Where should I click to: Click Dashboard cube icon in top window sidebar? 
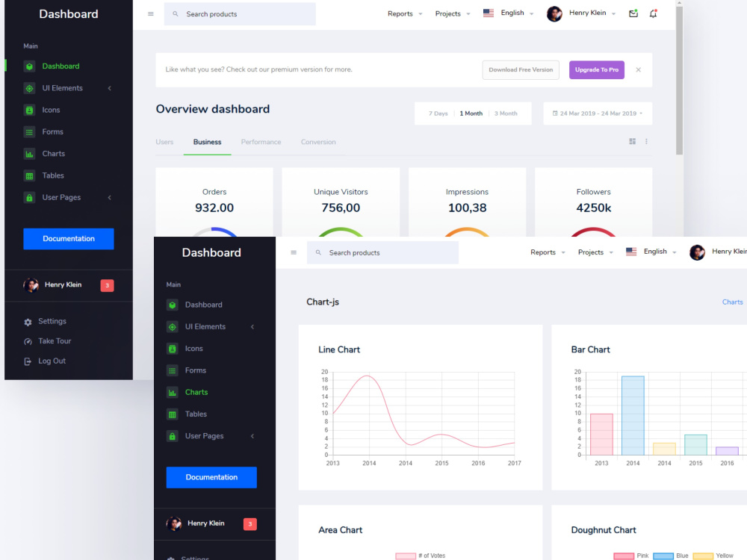point(29,66)
